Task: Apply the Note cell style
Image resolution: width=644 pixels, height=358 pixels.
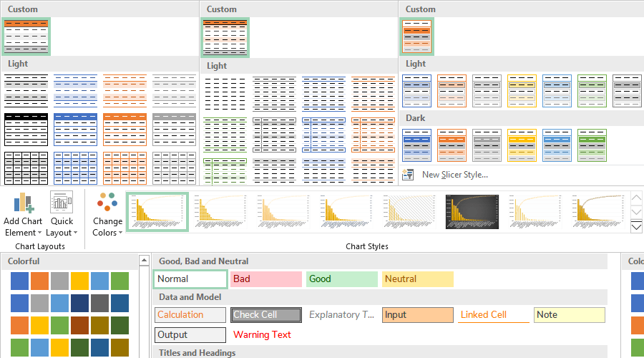Action: tap(570, 315)
